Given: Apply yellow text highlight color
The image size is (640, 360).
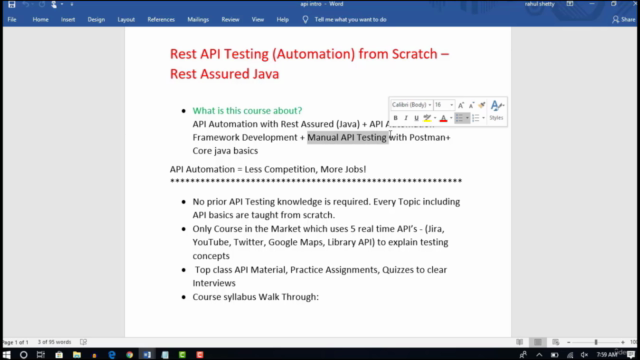Looking at the screenshot, I should pyautogui.click(x=427, y=118).
